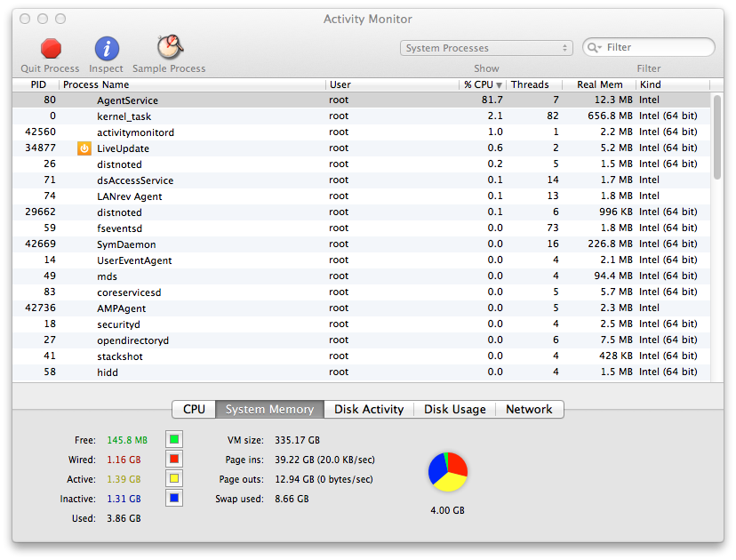Image resolution: width=736 pixels, height=560 pixels.
Task: Click the Swap used value 8.66 GB
Action: [x=292, y=499]
